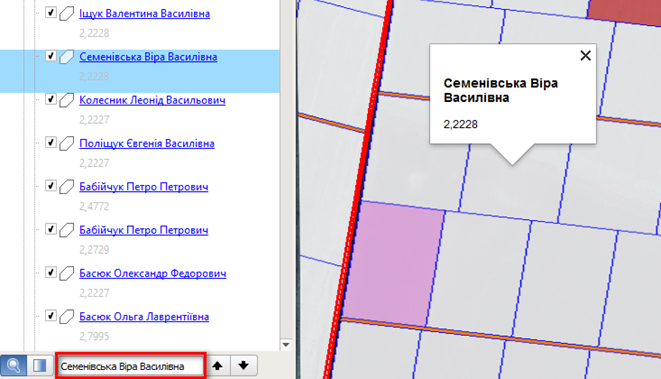Image resolution: width=661 pixels, height=379 pixels.
Task: Click polygon icon next to Колесник Леонід Васильович
Action: click(66, 100)
